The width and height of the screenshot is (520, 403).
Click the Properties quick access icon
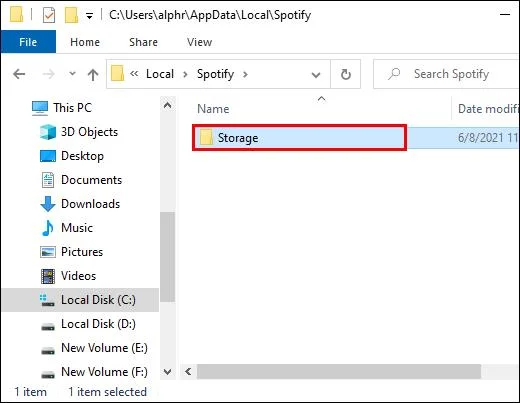(x=49, y=15)
